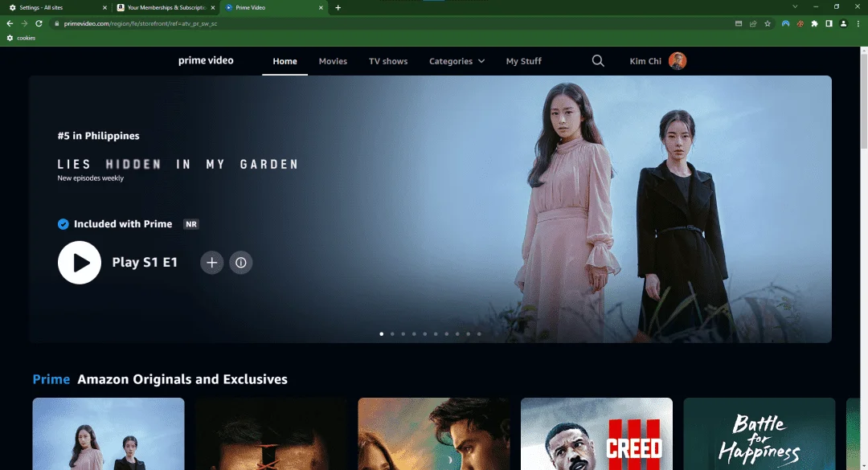This screenshot has height=470, width=868.
Task: Open the tab search chevron in title bar
Action: pos(795,6)
